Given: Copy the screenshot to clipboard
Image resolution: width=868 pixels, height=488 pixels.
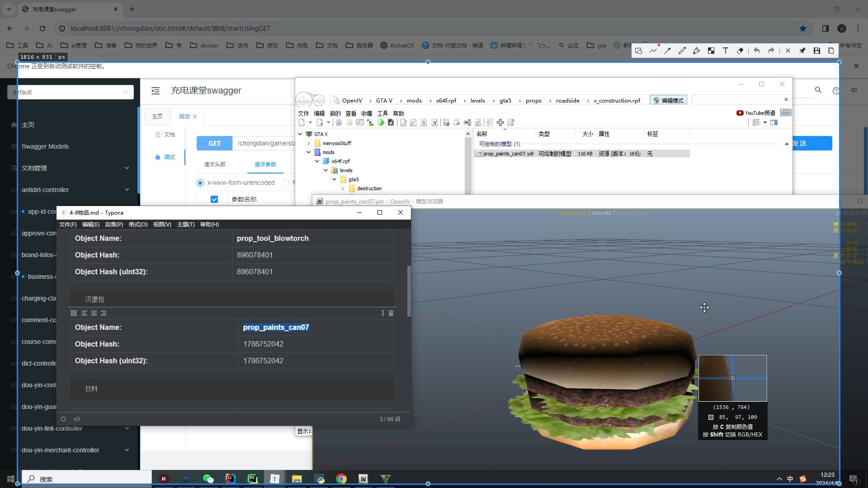Looking at the screenshot, I should point(831,51).
